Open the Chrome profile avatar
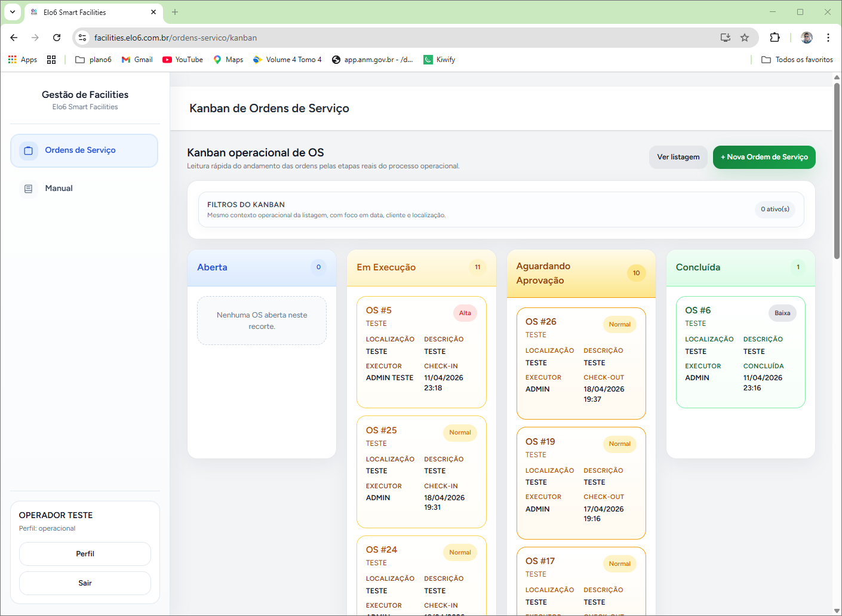This screenshot has height=616, width=842. tap(807, 38)
